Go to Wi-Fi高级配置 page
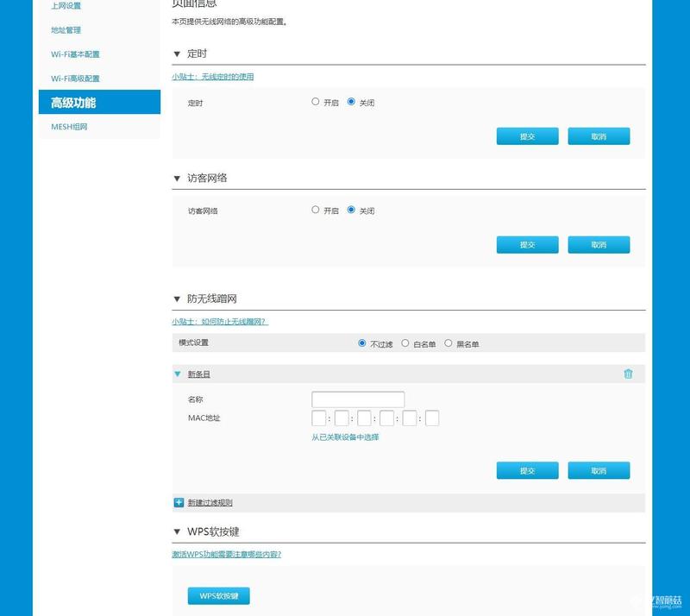Image resolution: width=690 pixels, height=616 pixels. pos(75,79)
